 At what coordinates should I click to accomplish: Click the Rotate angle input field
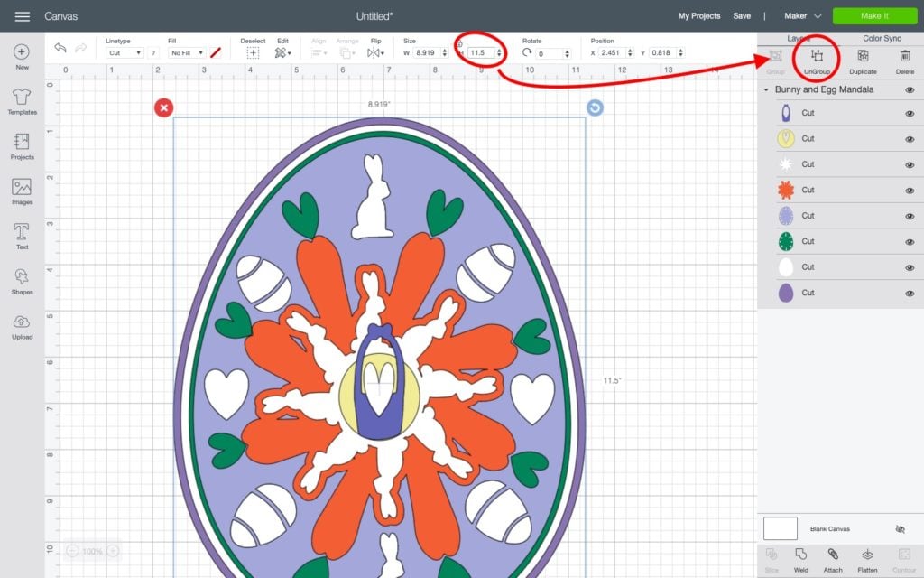(550, 53)
